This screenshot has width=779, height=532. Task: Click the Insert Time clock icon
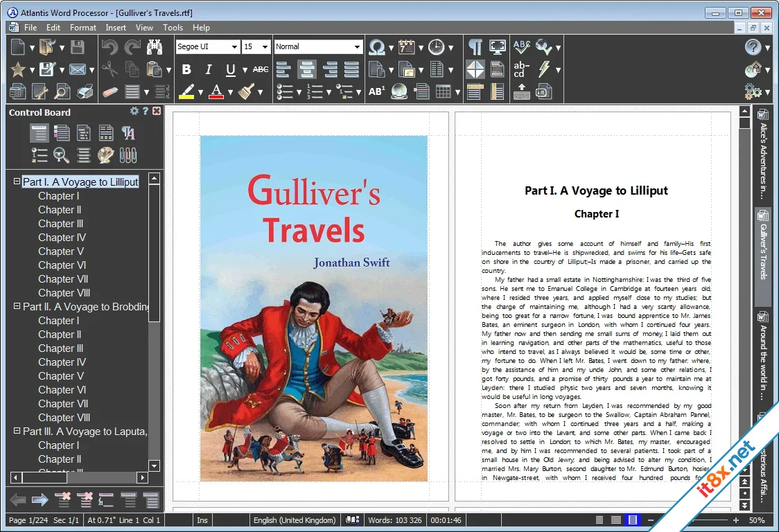point(436,47)
